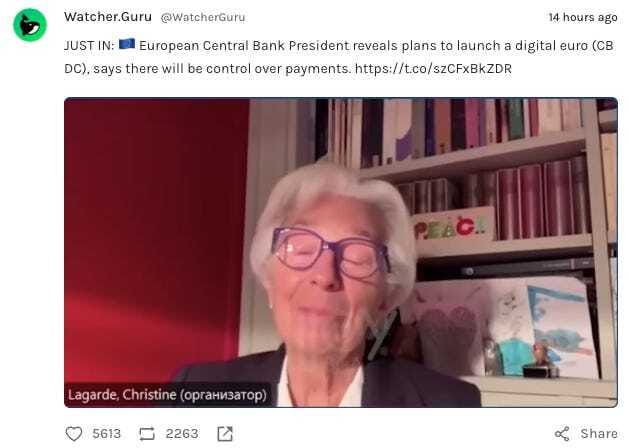The width and height of the screenshot is (629, 448).
Task: Click the colorful drawing in video frame
Action: click(560, 327)
